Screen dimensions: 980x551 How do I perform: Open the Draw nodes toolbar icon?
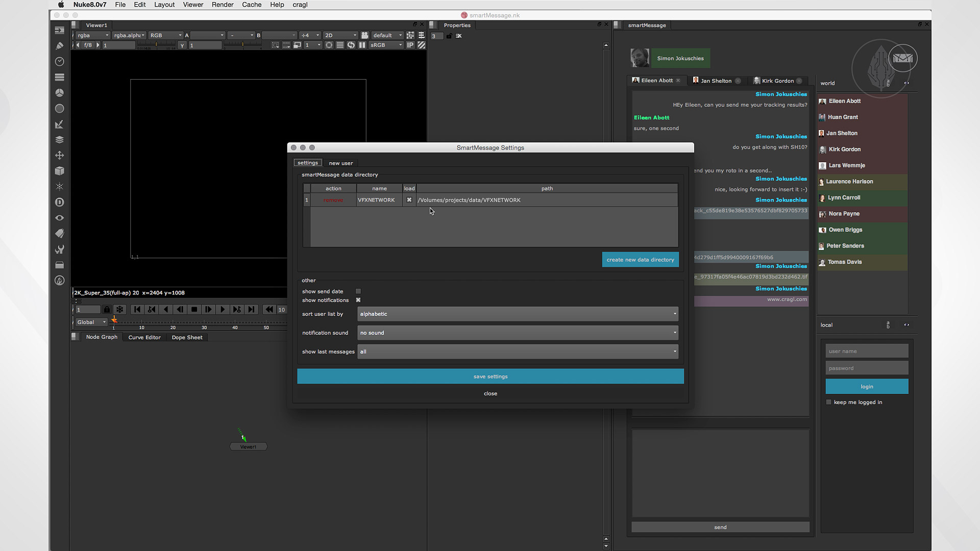click(x=59, y=46)
